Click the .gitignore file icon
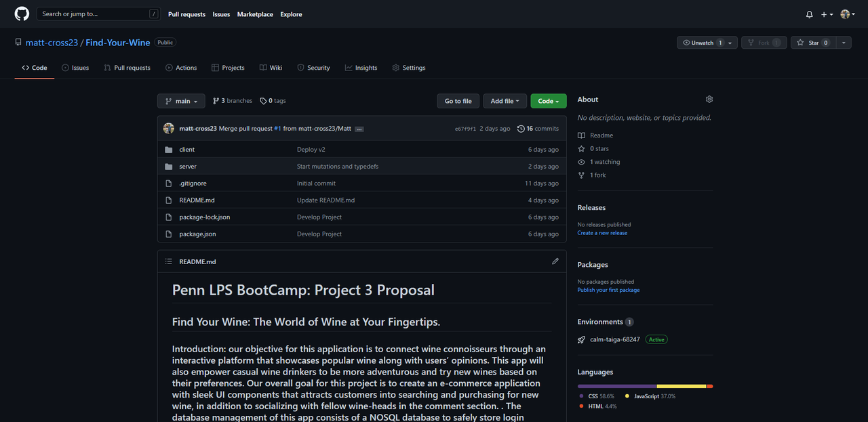 (169, 184)
